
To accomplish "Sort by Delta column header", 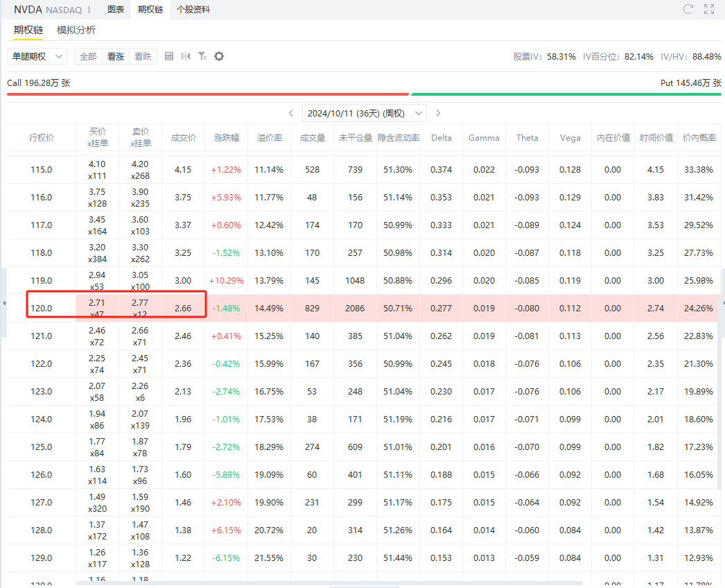I will pyautogui.click(x=442, y=137).
